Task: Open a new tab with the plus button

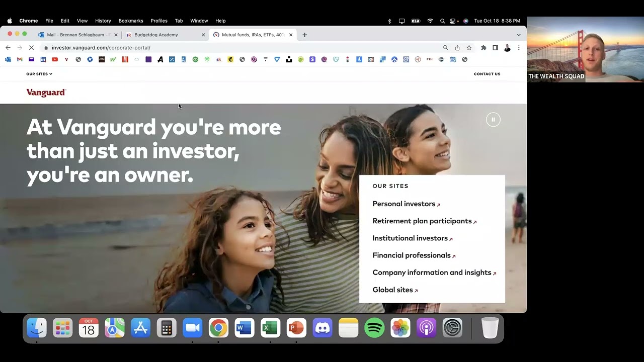Action: coord(304,35)
